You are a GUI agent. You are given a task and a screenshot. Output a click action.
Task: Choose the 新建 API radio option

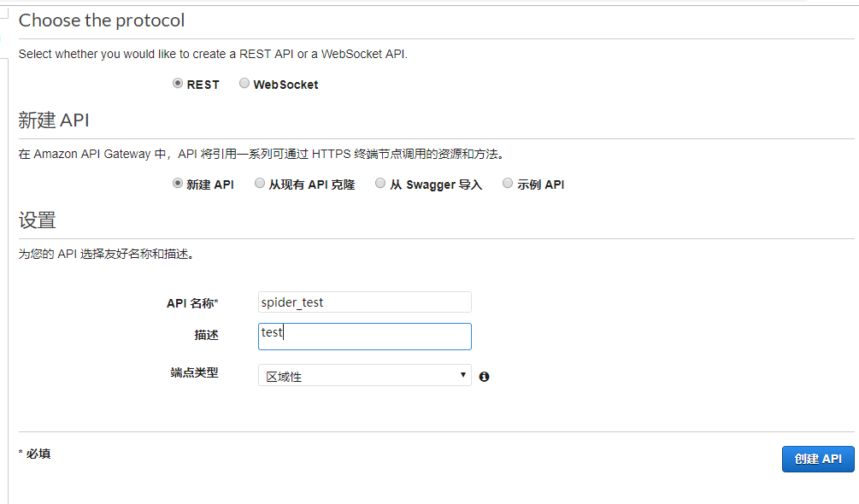click(x=178, y=184)
